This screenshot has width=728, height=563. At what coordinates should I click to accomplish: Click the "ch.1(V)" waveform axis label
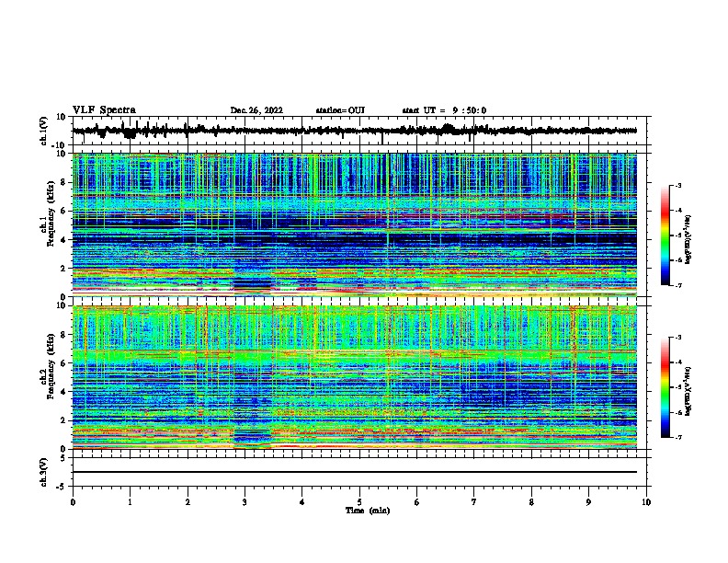click(44, 131)
